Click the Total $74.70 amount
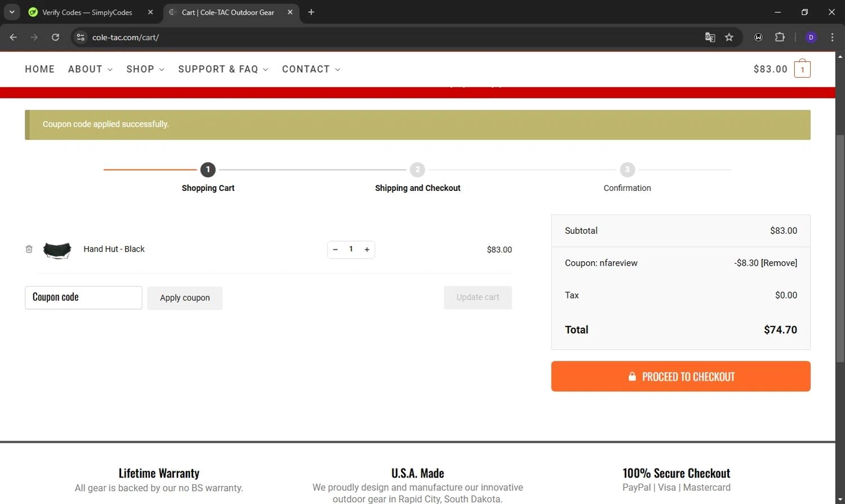 [780, 330]
